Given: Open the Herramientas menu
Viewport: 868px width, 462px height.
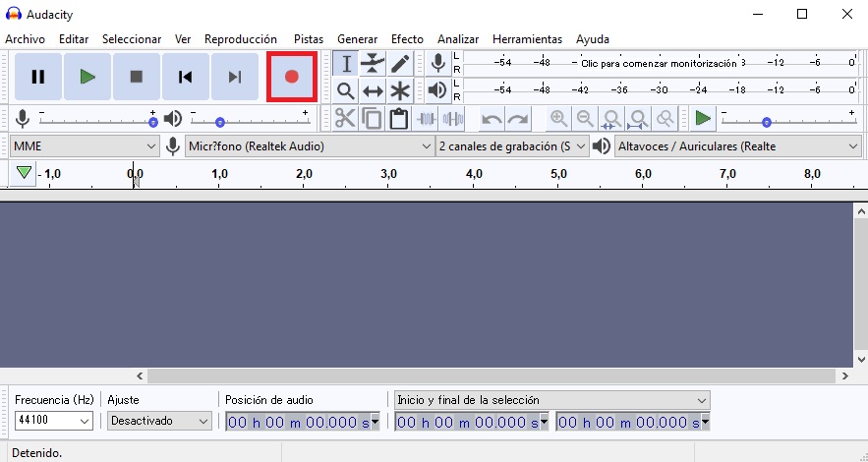Looking at the screenshot, I should click(527, 39).
